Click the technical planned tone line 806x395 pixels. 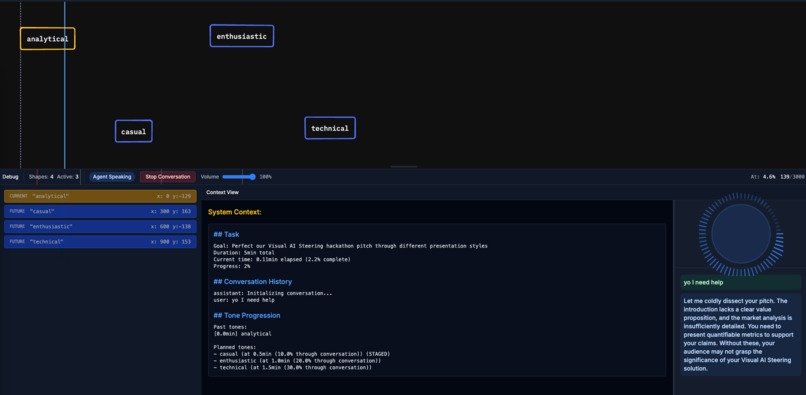point(292,368)
